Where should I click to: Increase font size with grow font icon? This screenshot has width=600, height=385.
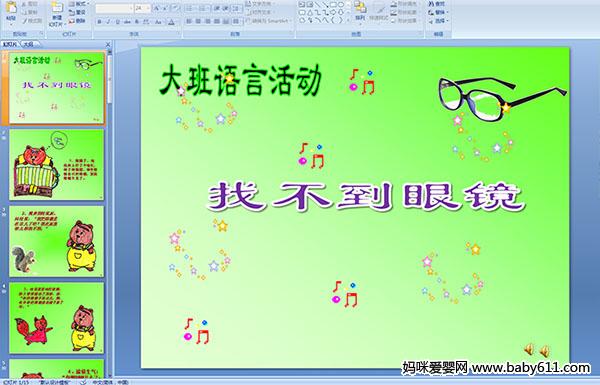click(157, 8)
